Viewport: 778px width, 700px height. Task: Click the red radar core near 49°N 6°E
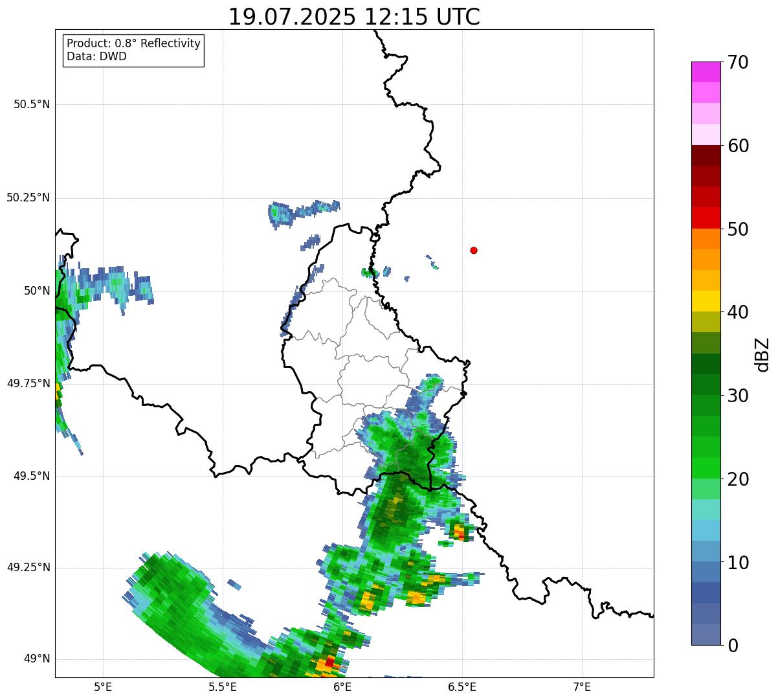coord(329,662)
